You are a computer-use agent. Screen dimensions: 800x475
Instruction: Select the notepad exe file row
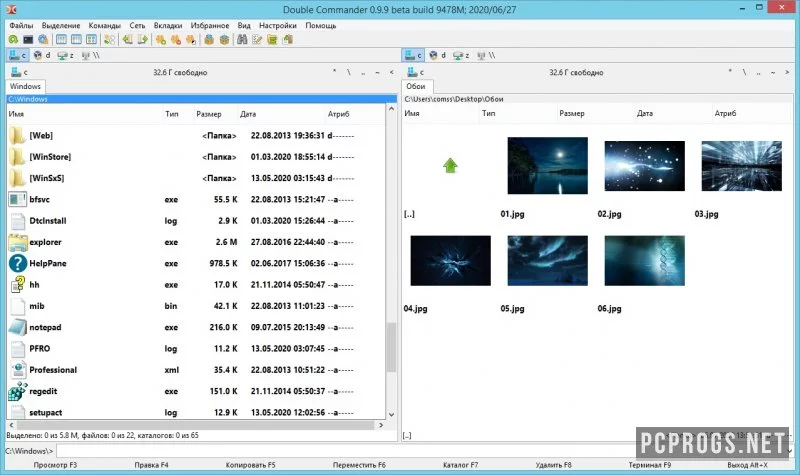tap(196, 327)
